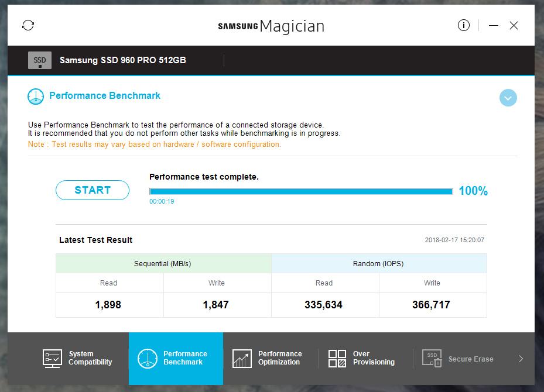
Task: Click the Random Write result 366,717
Action: point(431,305)
